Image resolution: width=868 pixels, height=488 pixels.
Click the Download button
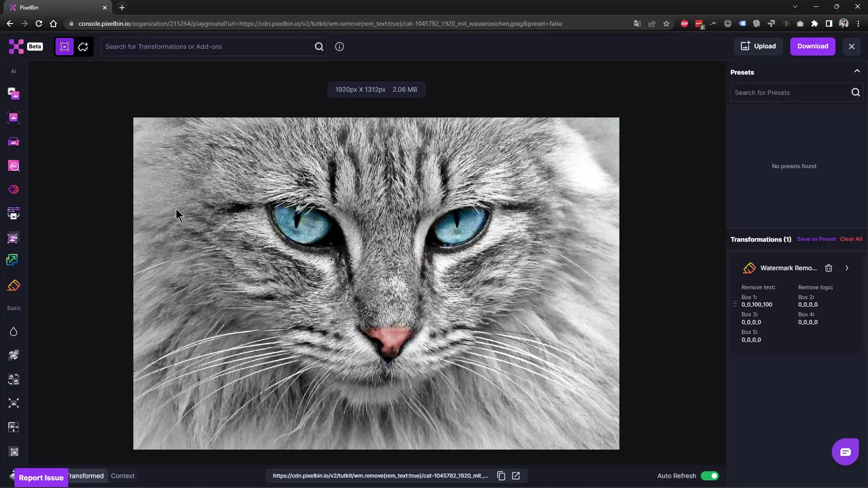point(812,46)
